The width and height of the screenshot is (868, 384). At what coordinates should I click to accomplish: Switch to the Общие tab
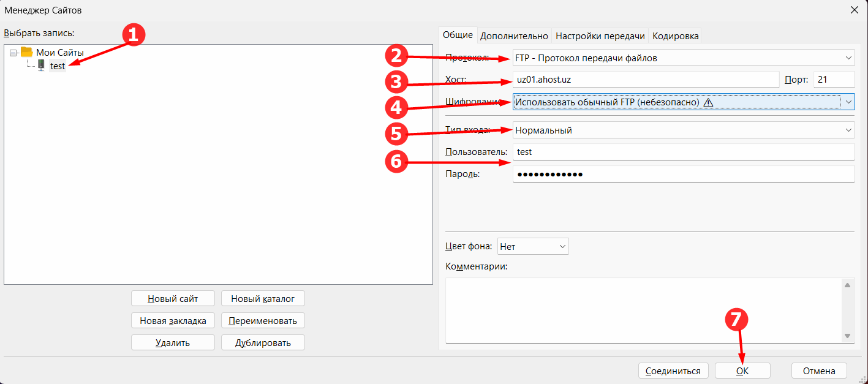458,35
